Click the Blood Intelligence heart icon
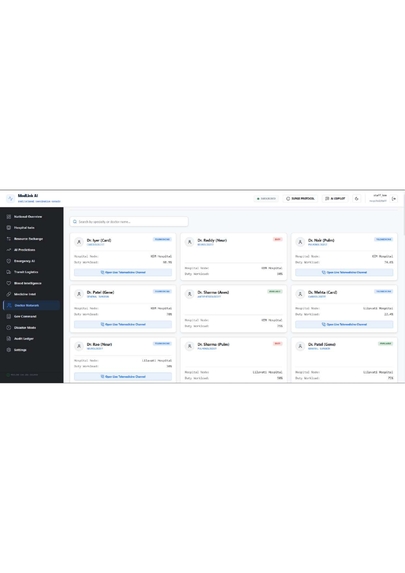Image resolution: width=405 pixels, height=573 pixels. 9,283
